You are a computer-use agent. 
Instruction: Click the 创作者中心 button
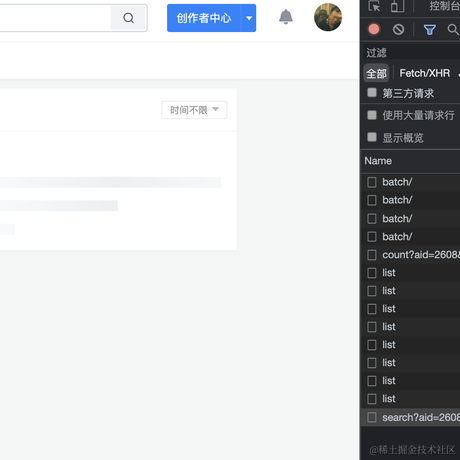(x=204, y=18)
